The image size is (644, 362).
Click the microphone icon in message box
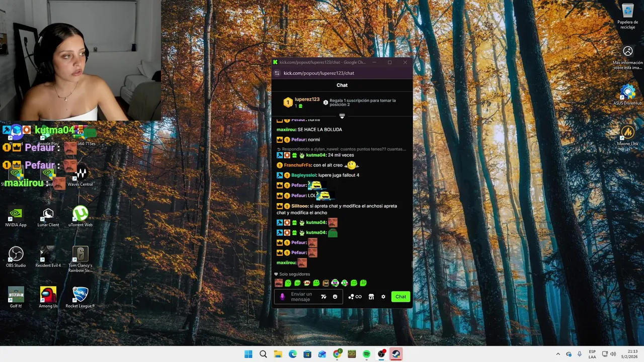click(x=282, y=297)
